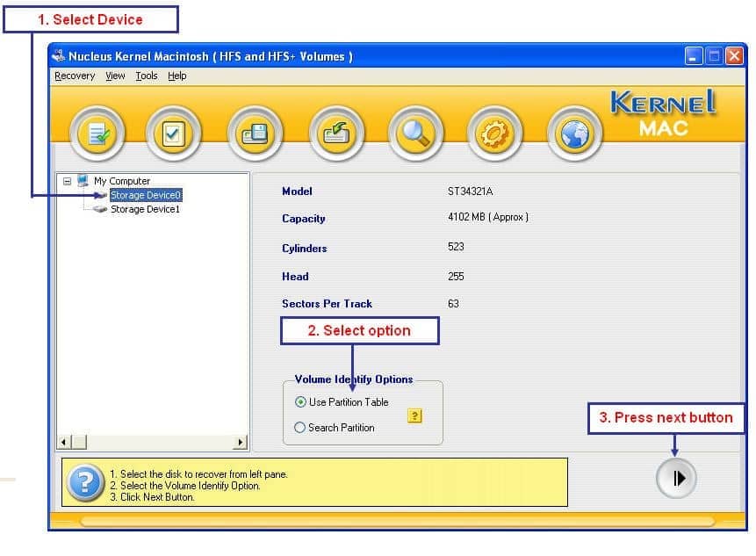The width and height of the screenshot is (756, 556).
Task: Click the document checkmark toolbar icon
Action: (97, 134)
